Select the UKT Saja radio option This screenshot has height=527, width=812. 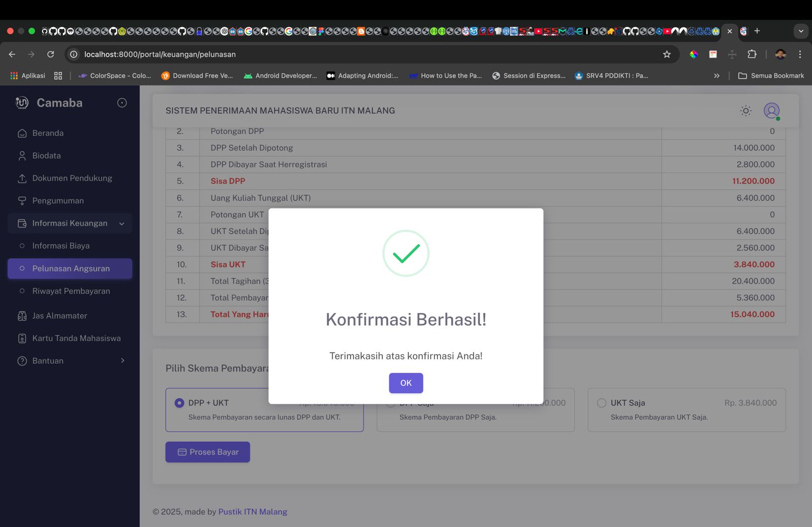[601, 403]
